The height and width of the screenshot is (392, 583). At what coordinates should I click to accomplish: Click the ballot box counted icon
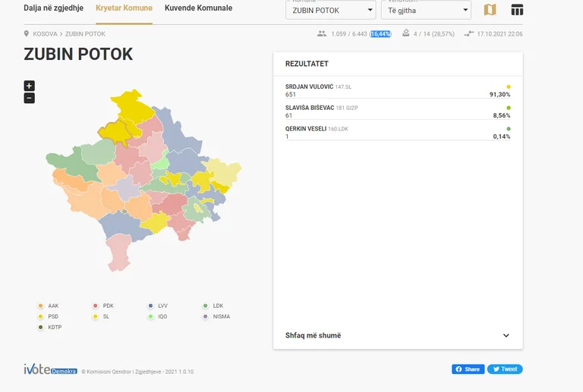[406, 33]
